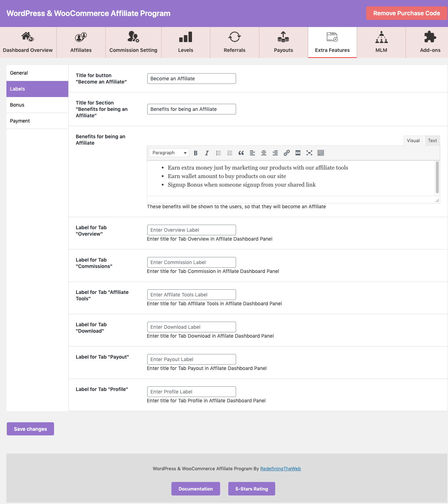Click the Remove Purchase Code button

click(406, 13)
